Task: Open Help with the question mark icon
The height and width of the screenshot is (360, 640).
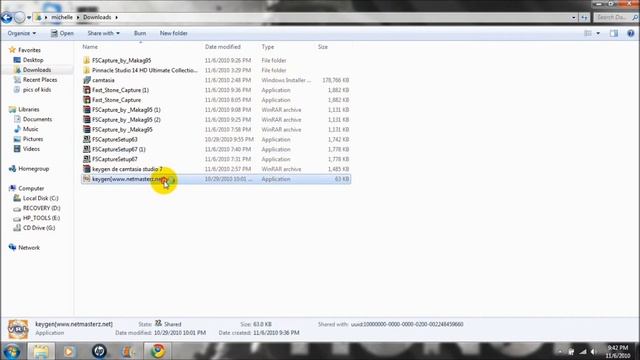Action: tap(631, 33)
